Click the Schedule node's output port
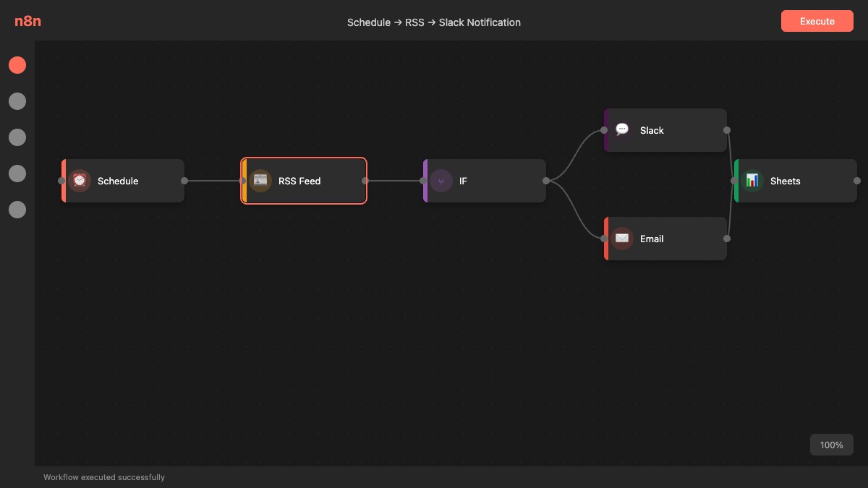The image size is (868, 488). pyautogui.click(x=184, y=181)
